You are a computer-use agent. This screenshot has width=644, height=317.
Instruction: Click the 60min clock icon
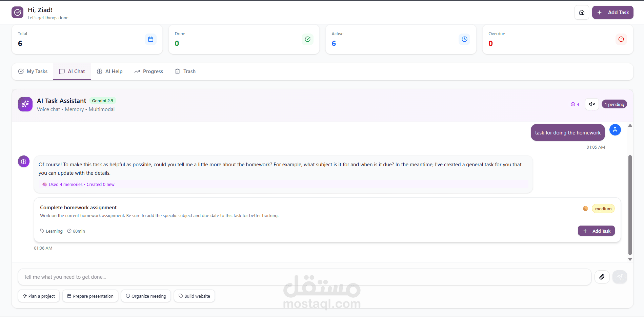click(x=69, y=231)
